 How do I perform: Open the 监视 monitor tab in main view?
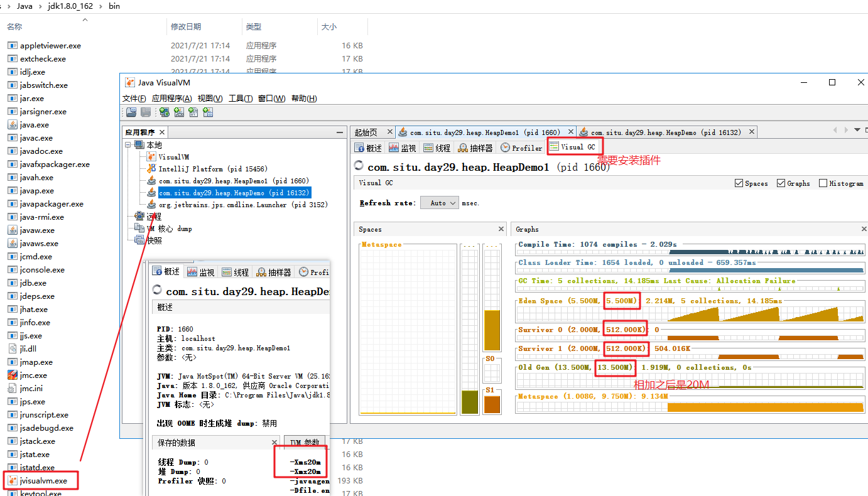(403, 148)
